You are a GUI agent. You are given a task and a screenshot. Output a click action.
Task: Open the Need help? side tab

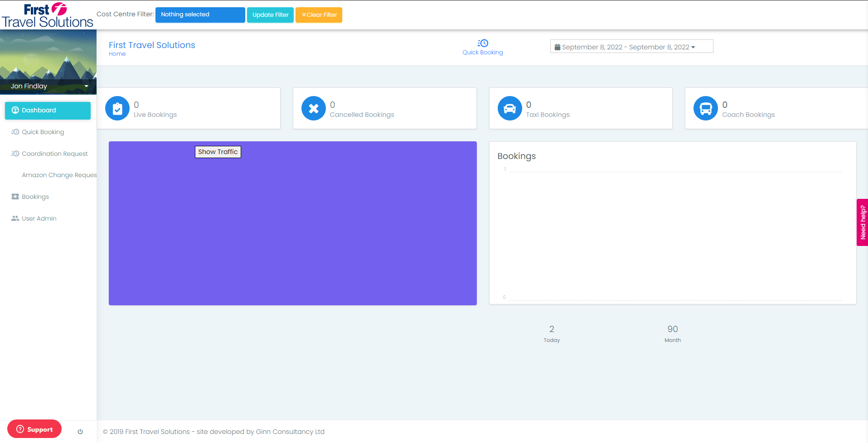(862, 222)
